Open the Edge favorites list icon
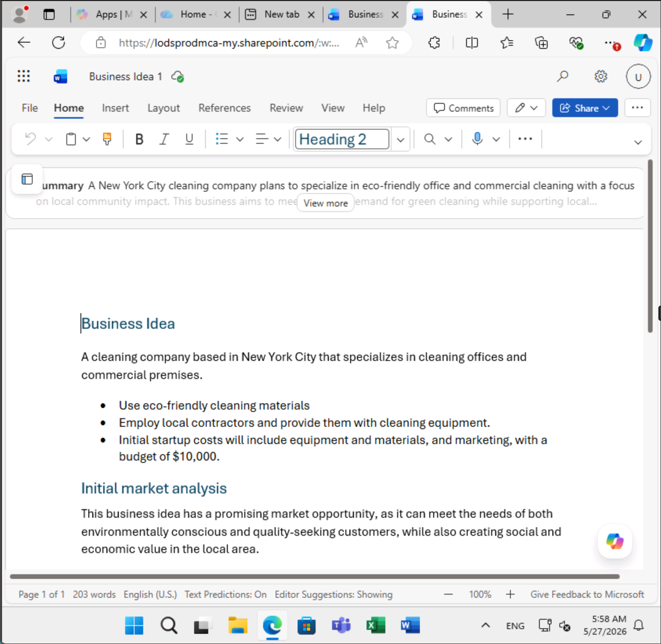The width and height of the screenshot is (661, 644). 507,43
